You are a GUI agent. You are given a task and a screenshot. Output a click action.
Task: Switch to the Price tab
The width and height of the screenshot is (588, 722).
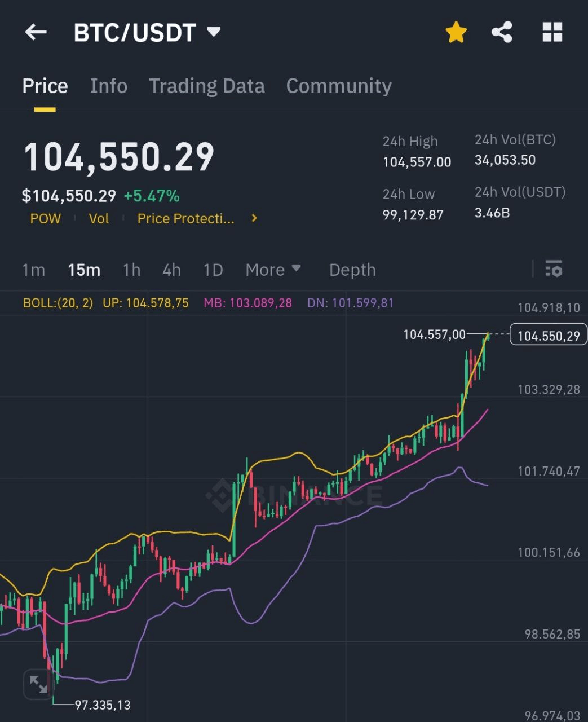(45, 86)
